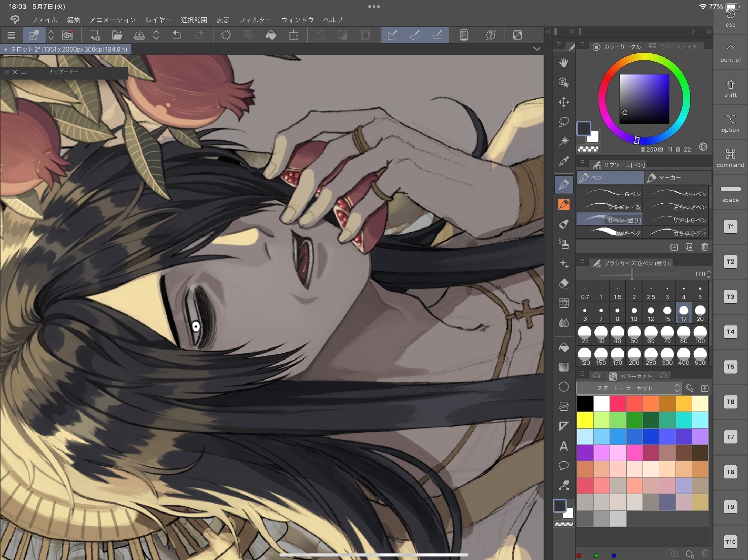Pick the Eyedropper tool
Viewport: 748px width, 560px height.
pos(563,162)
